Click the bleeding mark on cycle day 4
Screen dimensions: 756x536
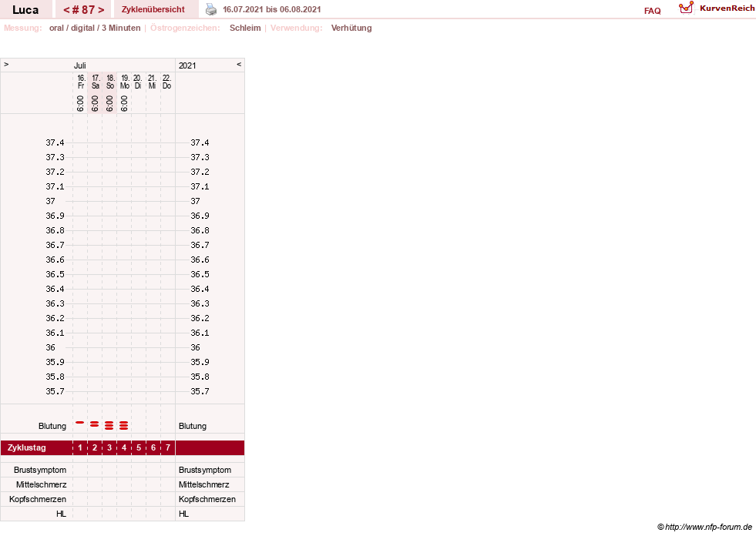click(124, 425)
